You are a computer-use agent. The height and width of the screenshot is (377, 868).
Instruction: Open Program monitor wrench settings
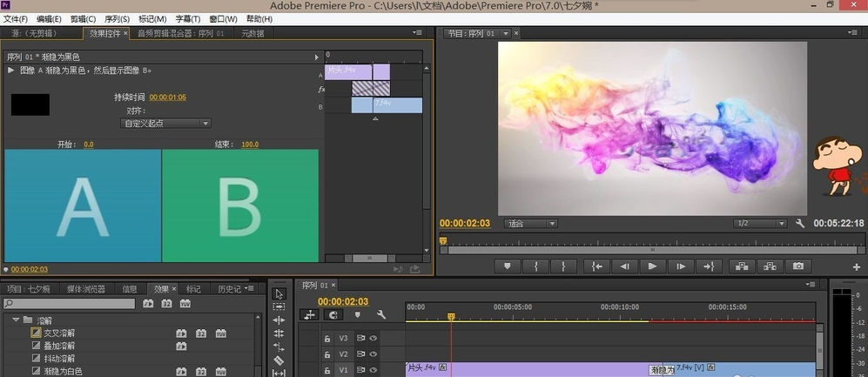tap(800, 224)
